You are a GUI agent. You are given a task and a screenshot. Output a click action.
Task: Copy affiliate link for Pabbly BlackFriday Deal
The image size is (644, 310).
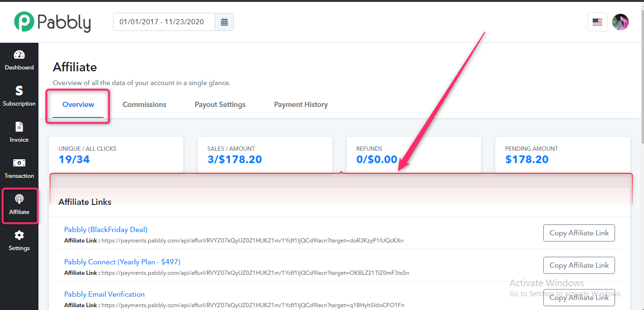click(579, 233)
